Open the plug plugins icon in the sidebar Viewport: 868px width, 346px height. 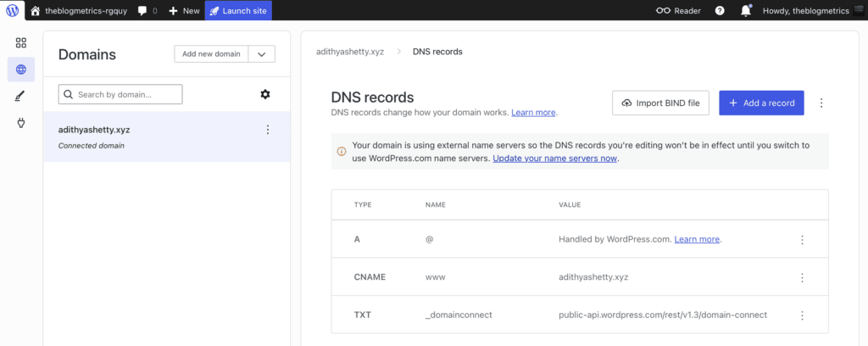[21, 123]
